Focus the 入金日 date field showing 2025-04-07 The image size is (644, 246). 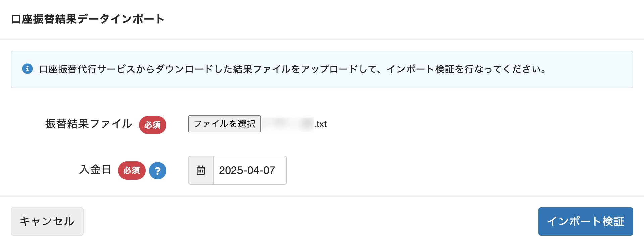tap(250, 170)
